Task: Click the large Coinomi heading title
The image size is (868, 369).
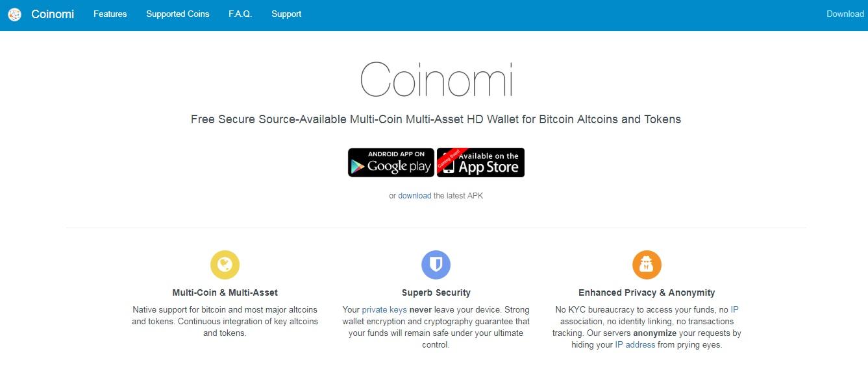Action: tap(436, 80)
